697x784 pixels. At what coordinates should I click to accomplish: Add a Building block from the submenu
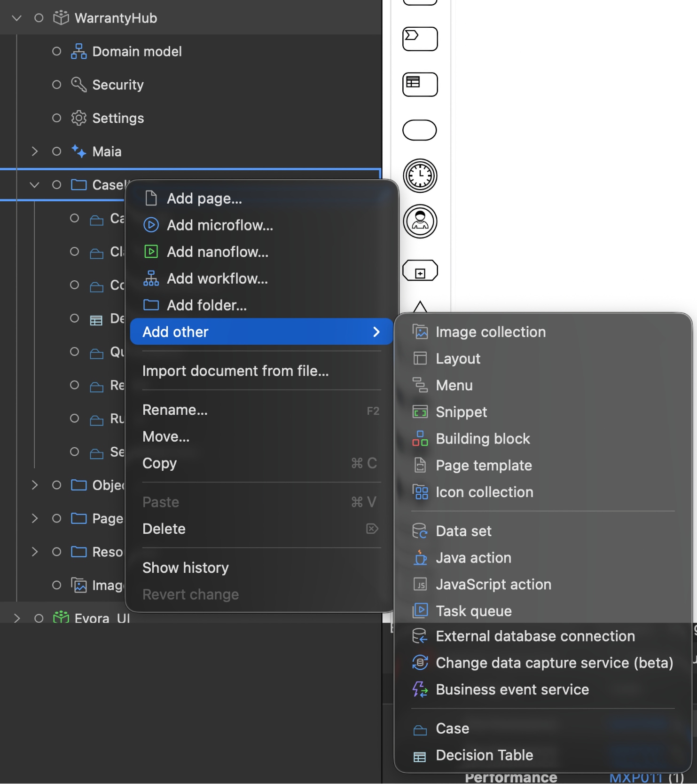coord(543,439)
